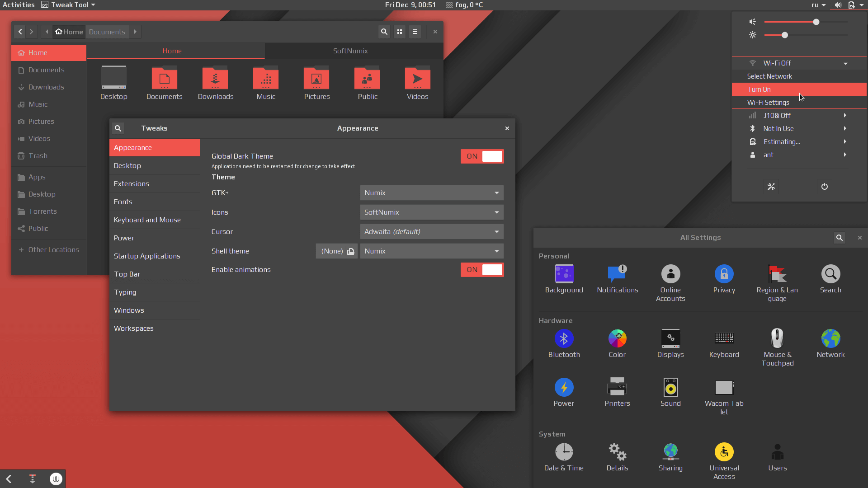Image resolution: width=868 pixels, height=488 pixels.
Task: Open system settings tools icon
Action: 771,187
